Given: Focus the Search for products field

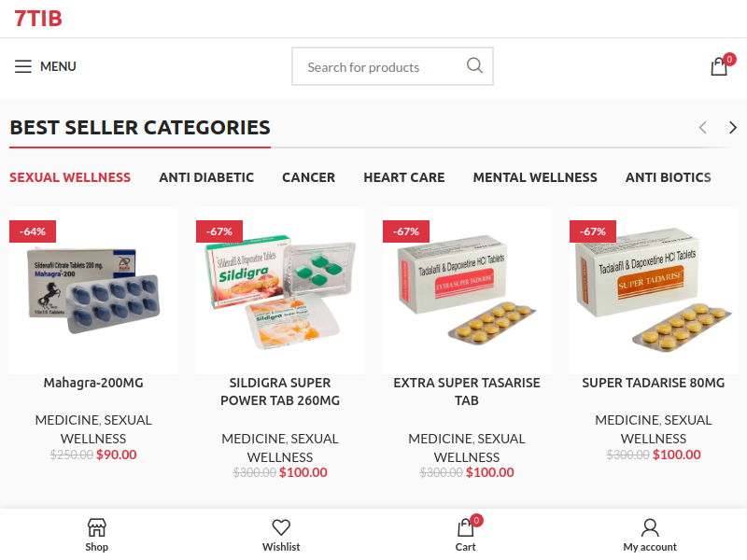Looking at the screenshot, I should 379,66.
